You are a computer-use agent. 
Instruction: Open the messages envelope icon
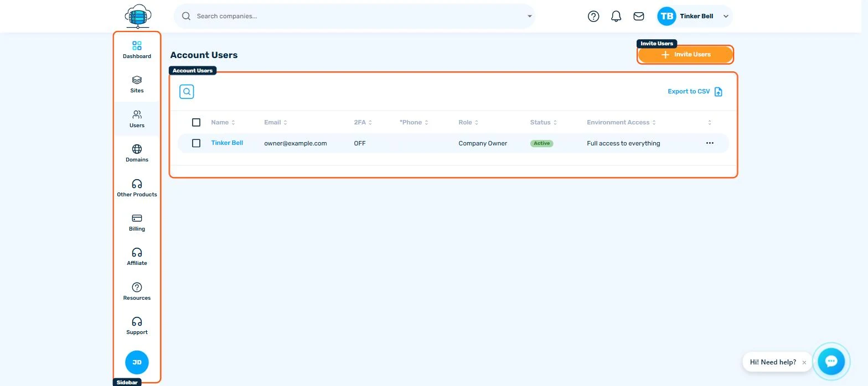[x=639, y=16]
